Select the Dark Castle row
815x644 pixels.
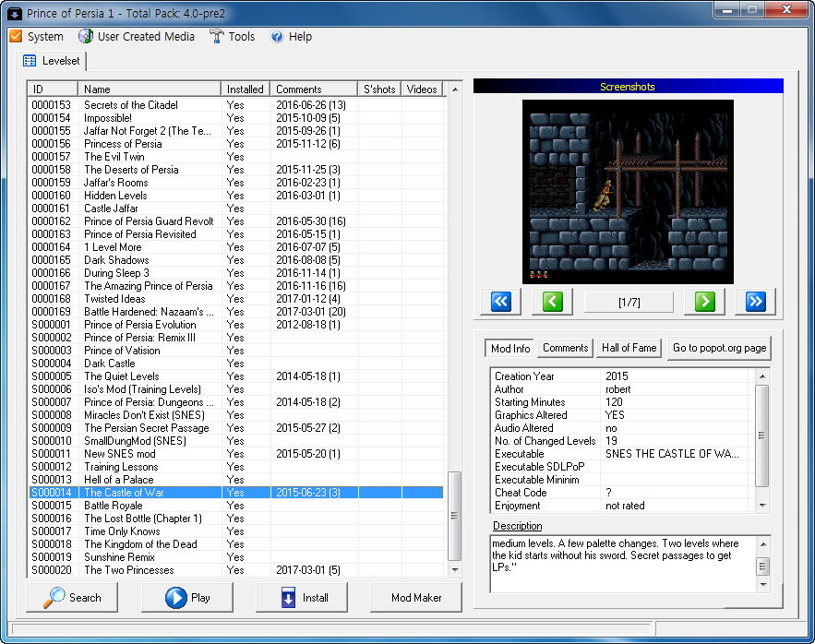[x=236, y=364]
